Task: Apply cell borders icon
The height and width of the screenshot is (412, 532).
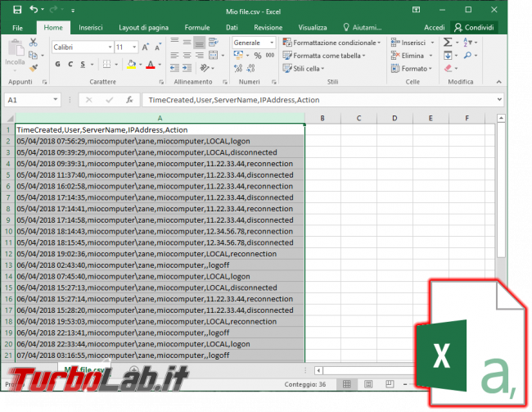Action: tap(106, 64)
